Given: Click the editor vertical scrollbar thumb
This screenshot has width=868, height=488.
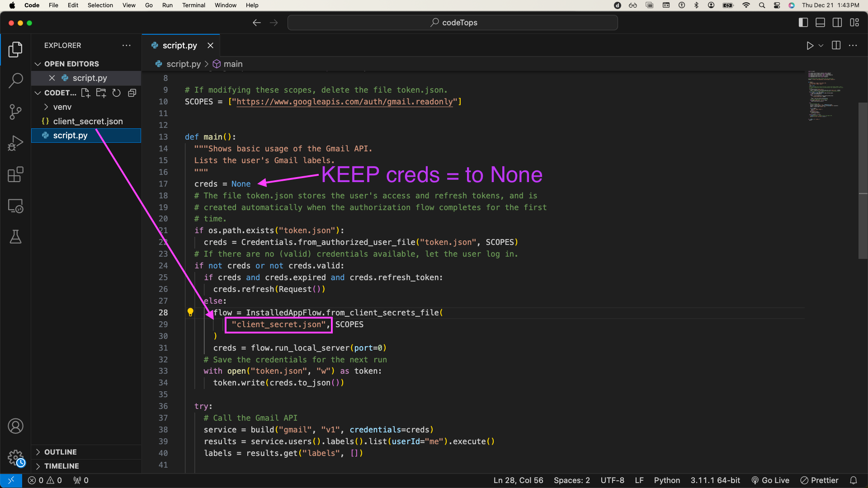Looking at the screenshot, I should pyautogui.click(x=863, y=181).
